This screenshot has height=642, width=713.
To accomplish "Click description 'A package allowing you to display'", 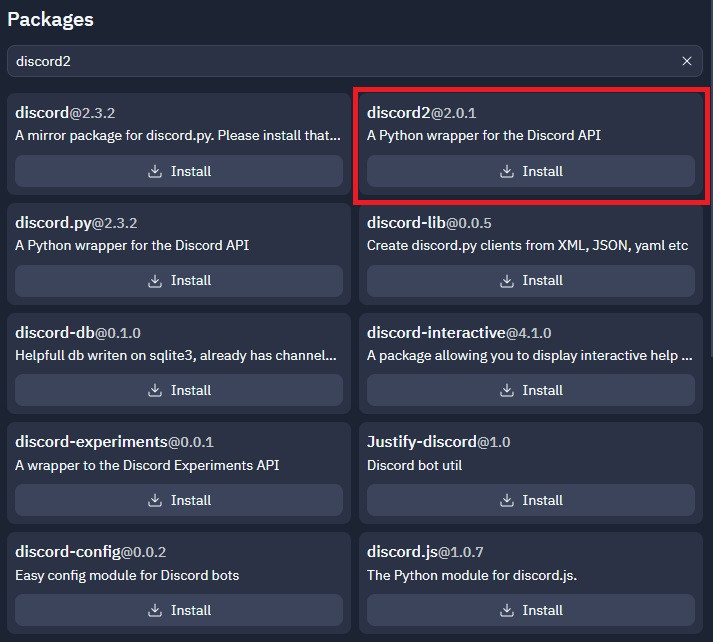I will 530,356.
